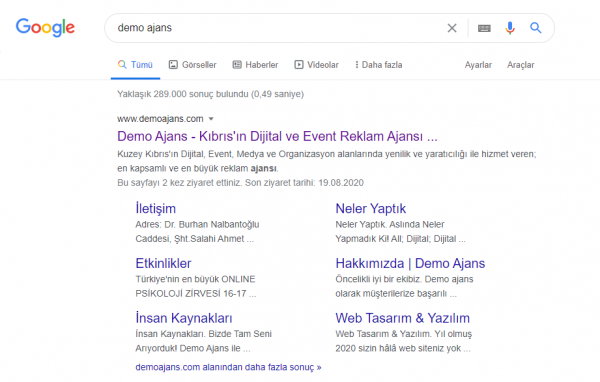This screenshot has width=600, height=382.
Task: Go to the Videolar tab
Action: pos(316,65)
